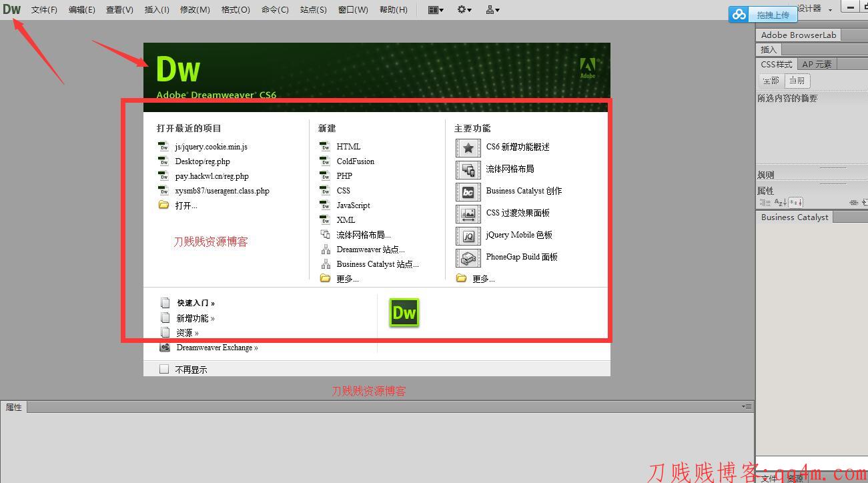Screen dimensions: 868x483
Task: Click the folder icon beside 打开...
Action: click(163, 205)
